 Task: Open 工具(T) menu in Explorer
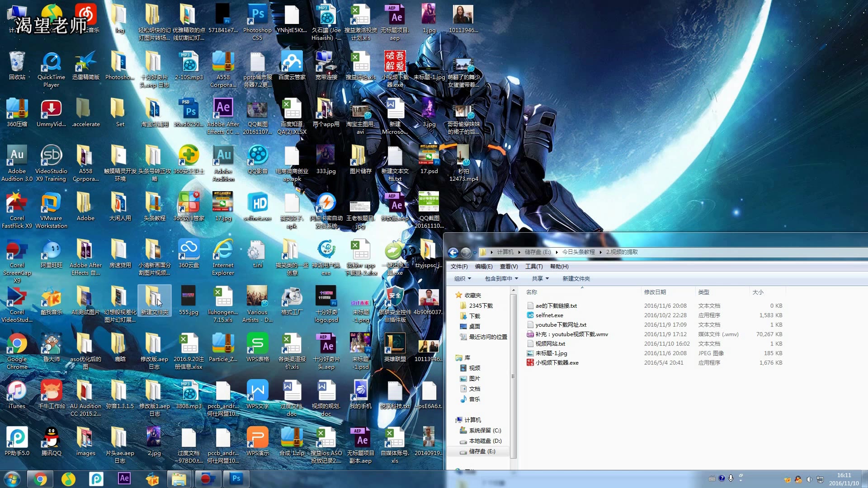click(x=533, y=267)
